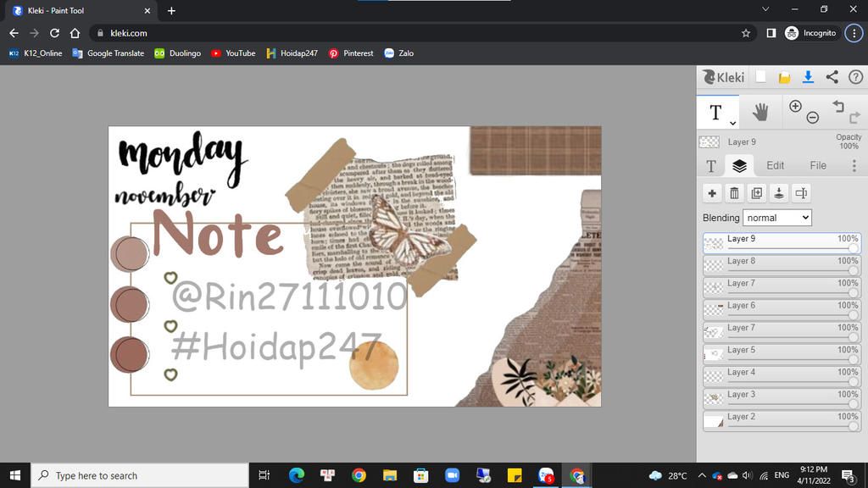Screen dimensions: 868x488
Task: Click the Kleki logo home button
Action: click(x=723, y=77)
